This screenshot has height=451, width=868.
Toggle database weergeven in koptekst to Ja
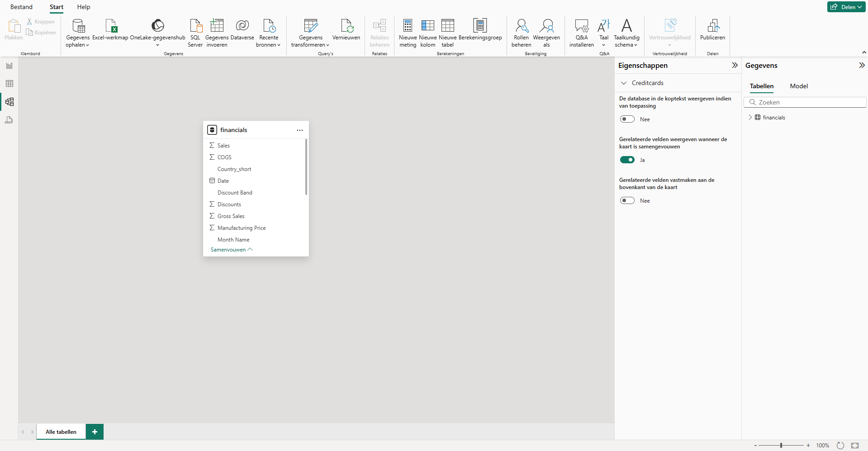pos(627,119)
